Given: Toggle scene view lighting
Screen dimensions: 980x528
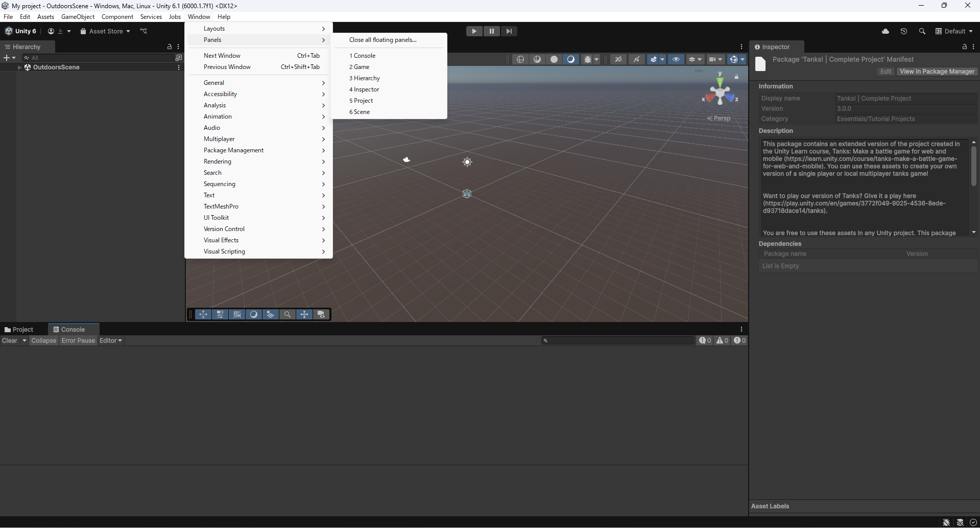Looking at the screenshot, I should (x=570, y=59).
